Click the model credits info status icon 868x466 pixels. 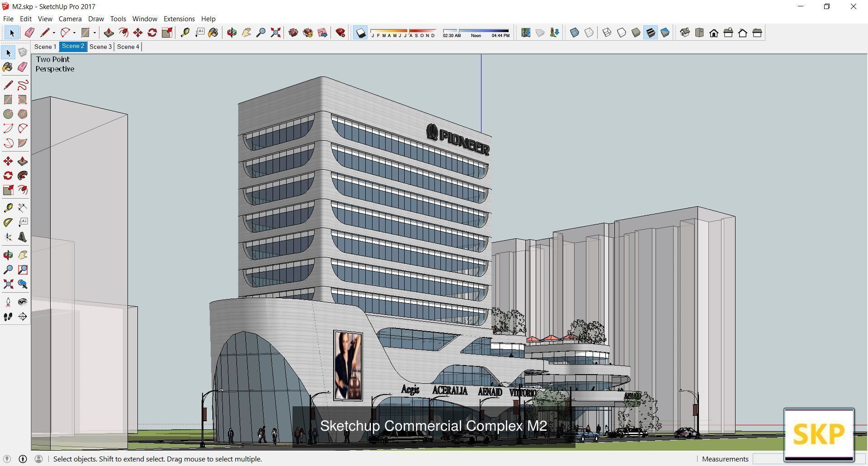tap(23, 459)
